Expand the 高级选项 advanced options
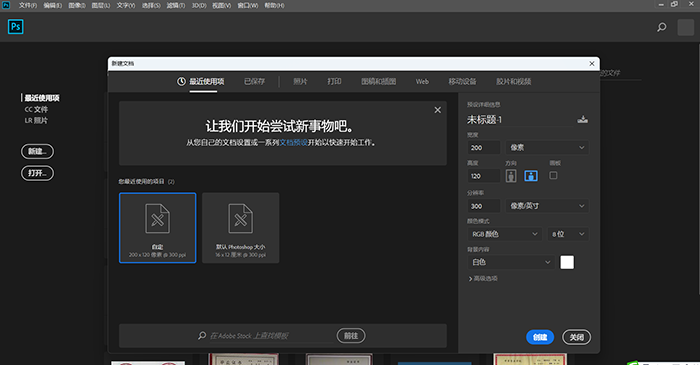 point(483,278)
